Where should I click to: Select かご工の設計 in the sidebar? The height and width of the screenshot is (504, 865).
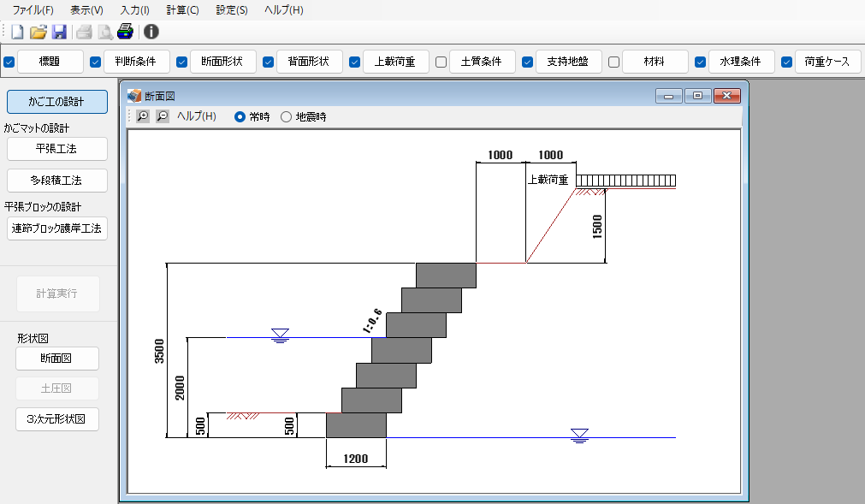[56, 102]
